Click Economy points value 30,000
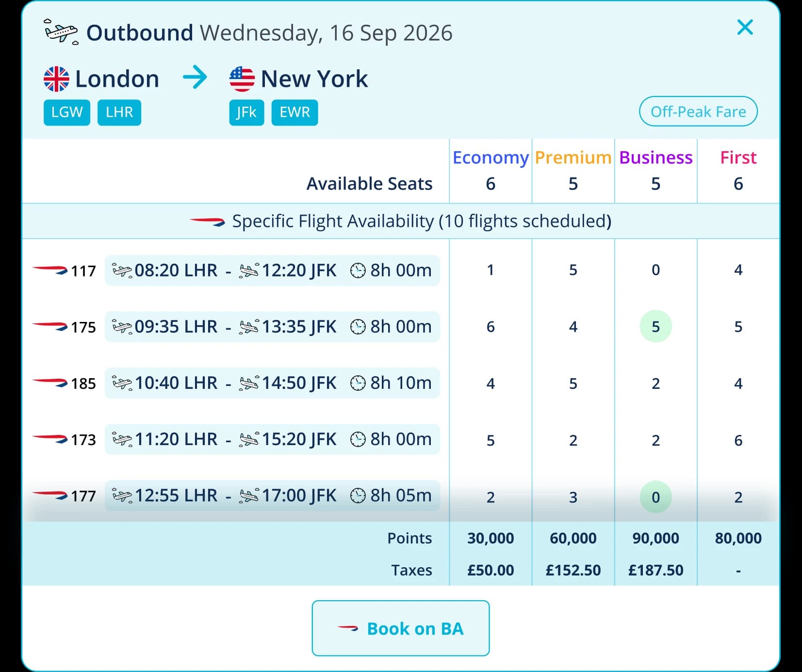Screen dimensions: 802x672 coord(491,538)
